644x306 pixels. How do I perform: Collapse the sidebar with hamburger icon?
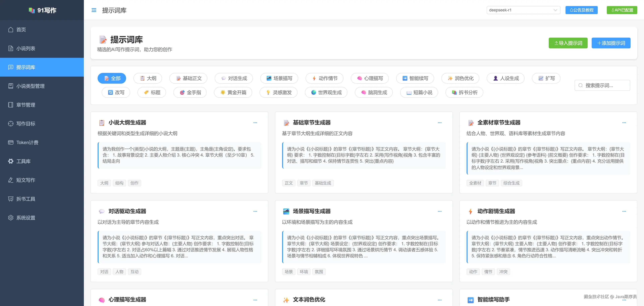tap(94, 10)
